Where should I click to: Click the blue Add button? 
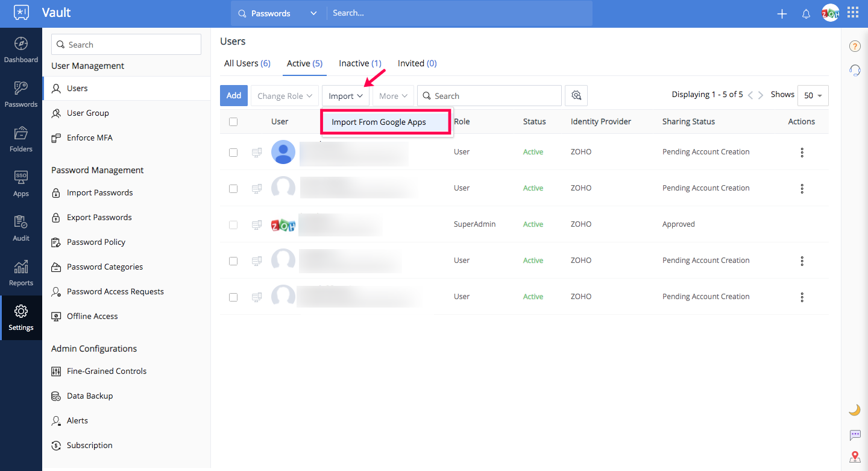[234, 96]
